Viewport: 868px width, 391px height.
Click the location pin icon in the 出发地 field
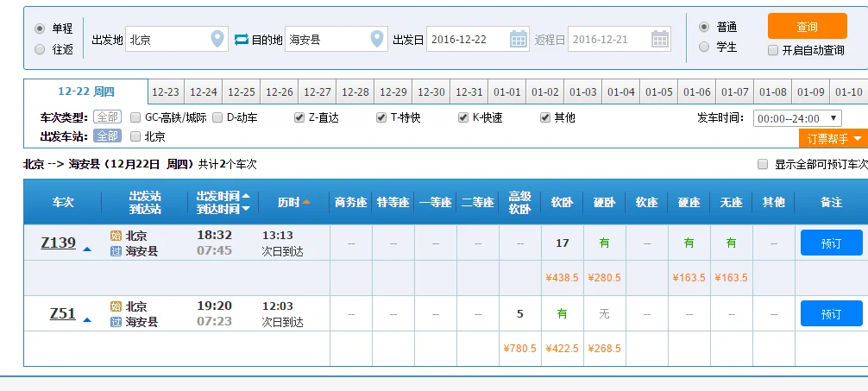pos(217,39)
